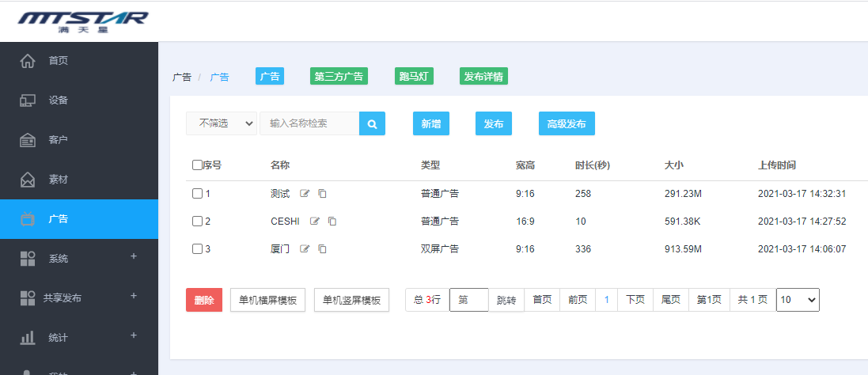Click the 设备 monitor icon
This screenshot has height=375, width=868.
tap(28, 100)
